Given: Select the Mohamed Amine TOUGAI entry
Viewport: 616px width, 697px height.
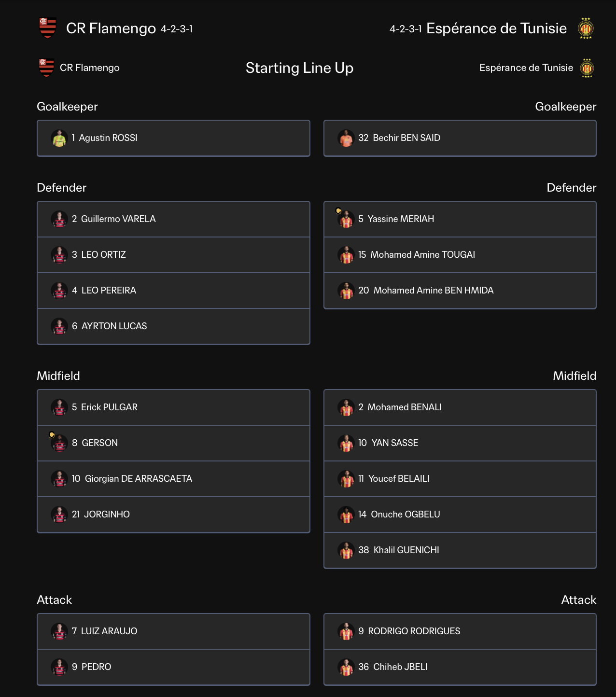Looking at the screenshot, I should (x=460, y=255).
